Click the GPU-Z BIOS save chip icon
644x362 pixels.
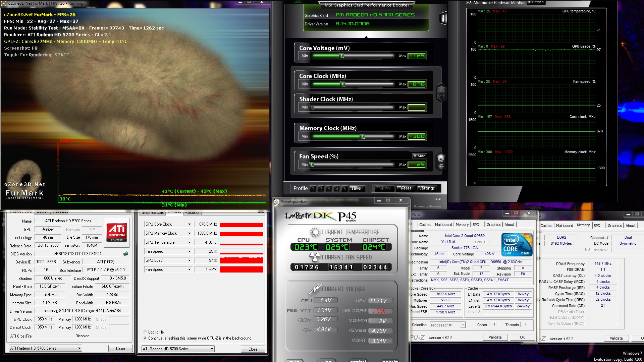126,254
